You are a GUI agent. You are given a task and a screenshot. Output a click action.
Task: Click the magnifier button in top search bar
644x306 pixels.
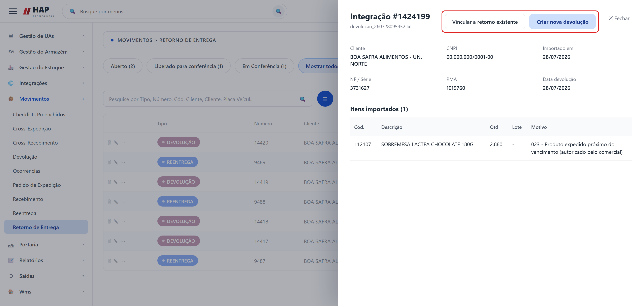(x=278, y=11)
